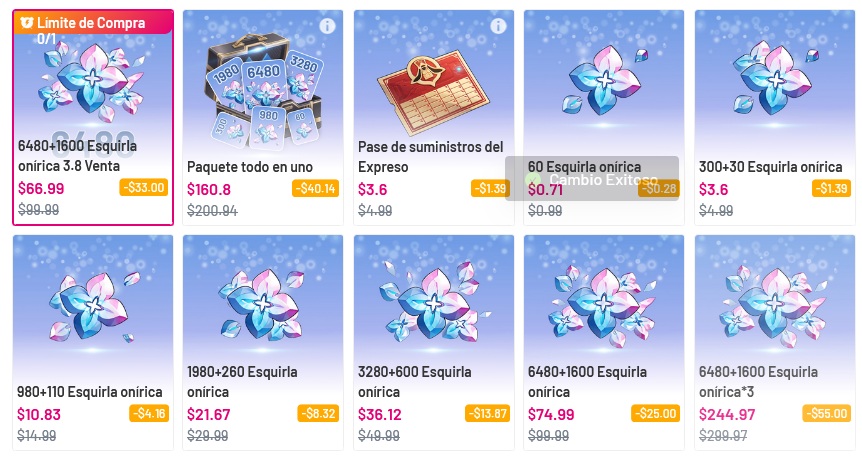Select the 6480+1600 Esquirla onírica 3.8 Venta card

coord(93,118)
